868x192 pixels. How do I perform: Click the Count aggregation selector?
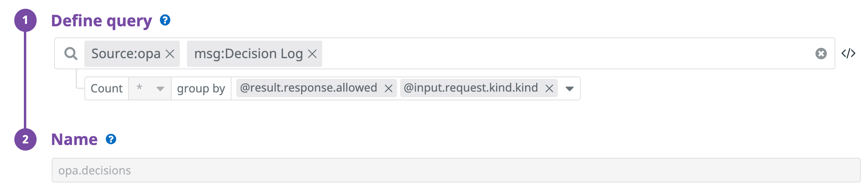pos(107,88)
